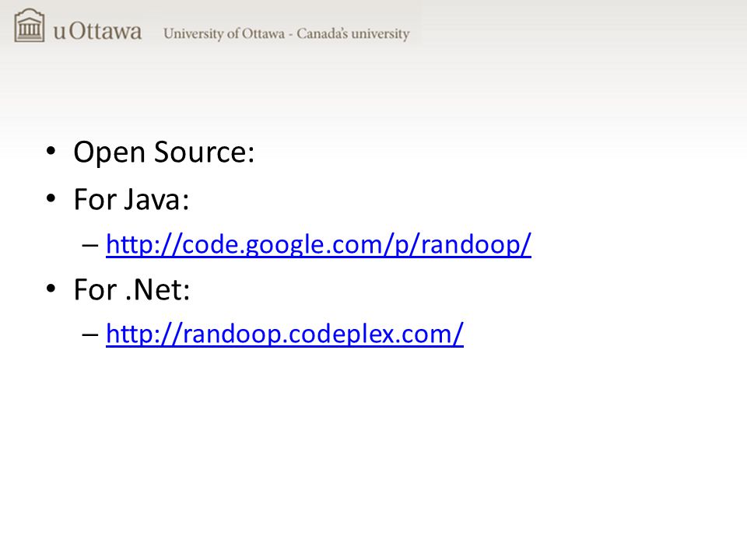Screen dimensions: 747x560
Task: Select the uOttawa wordmark beside the logo
Action: (98, 31)
